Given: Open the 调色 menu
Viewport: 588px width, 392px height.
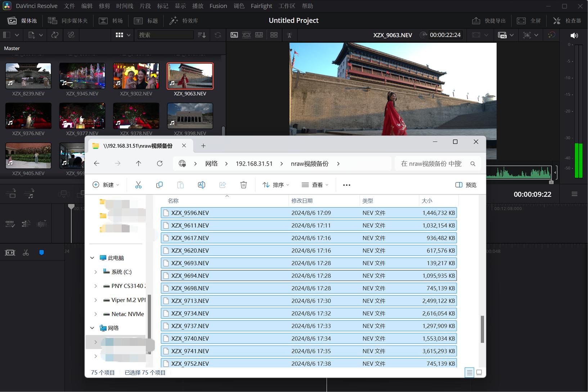Looking at the screenshot, I should point(239,6).
